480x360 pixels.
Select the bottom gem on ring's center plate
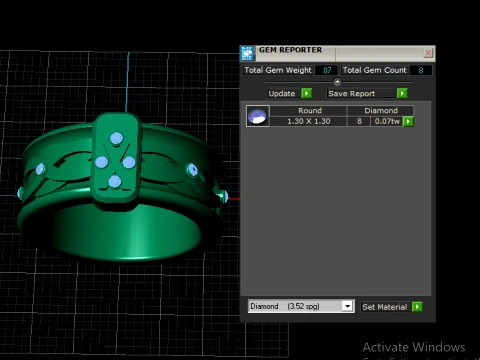click(115, 182)
